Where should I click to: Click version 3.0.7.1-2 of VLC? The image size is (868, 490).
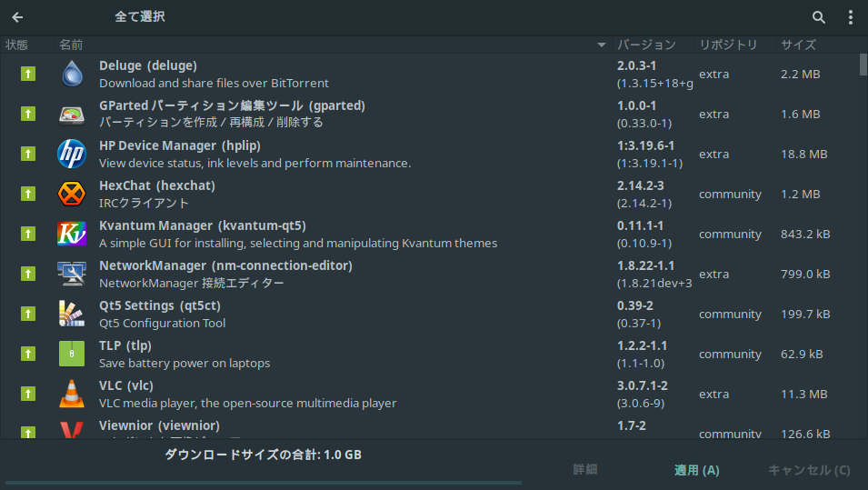[643, 385]
